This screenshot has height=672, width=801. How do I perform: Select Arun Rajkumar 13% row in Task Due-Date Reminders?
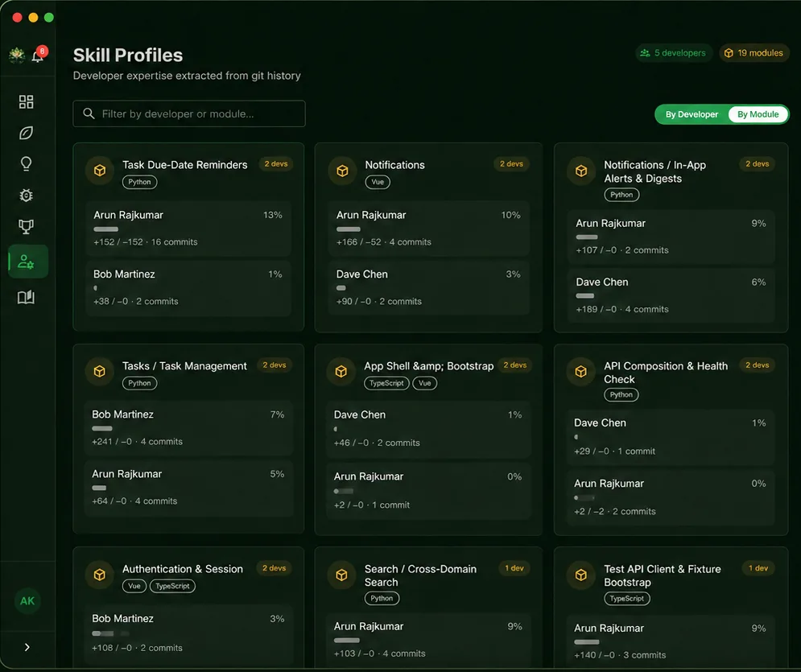pos(188,229)
